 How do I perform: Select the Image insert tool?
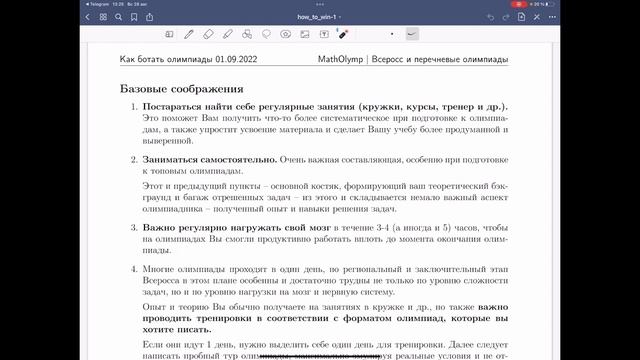point(305,34)
